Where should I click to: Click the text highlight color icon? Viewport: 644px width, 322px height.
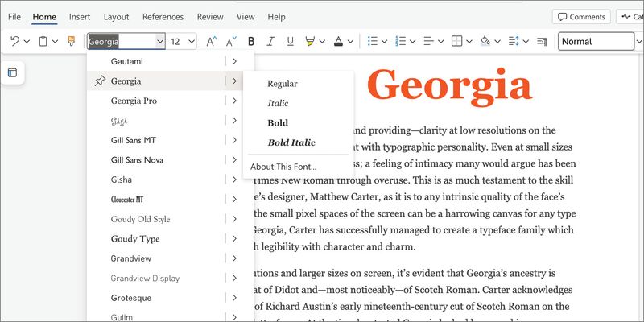pyautogui.click(x=310, y=41)
